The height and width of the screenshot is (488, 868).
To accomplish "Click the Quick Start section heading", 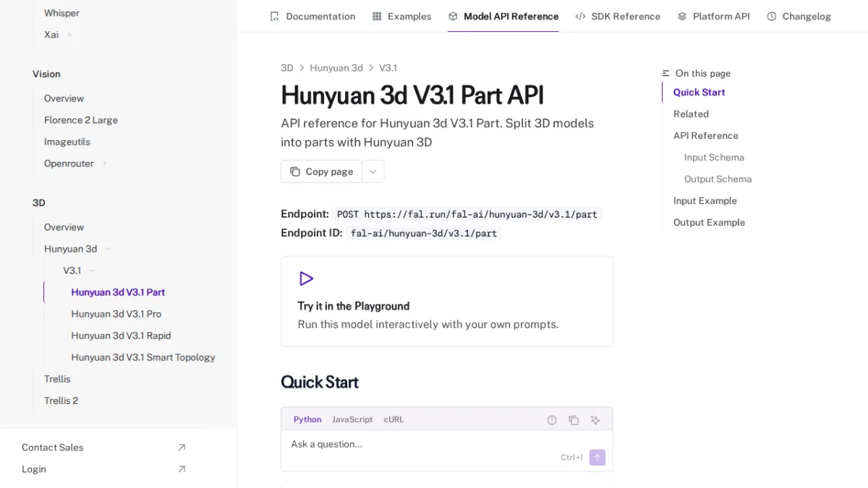I will (x=320, y=382).
